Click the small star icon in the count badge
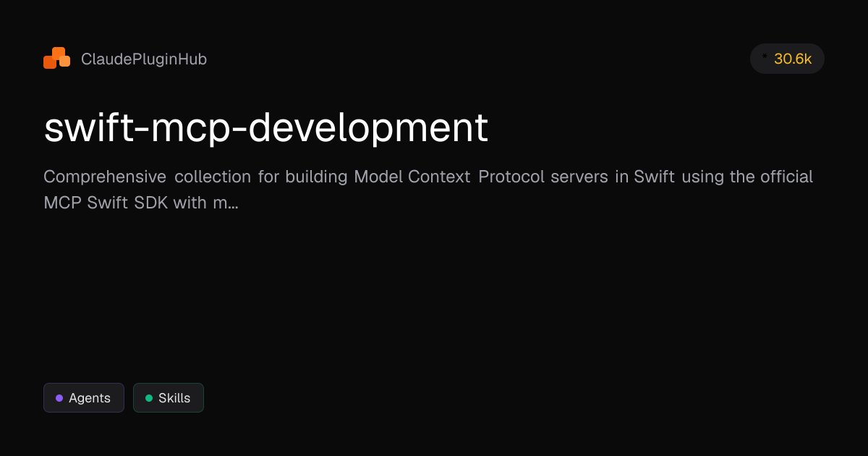 765,55
